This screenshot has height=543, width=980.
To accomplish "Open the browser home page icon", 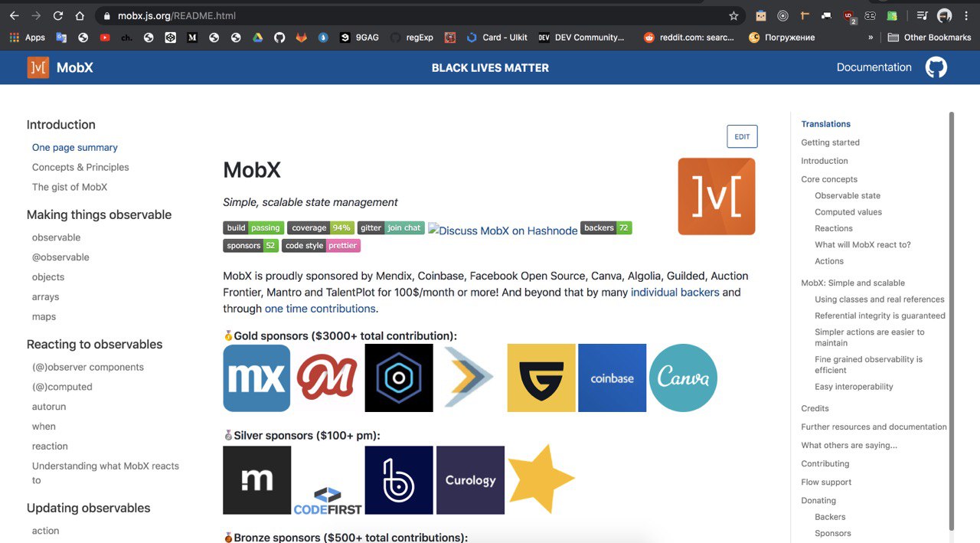I will click(x=80, y=15).
